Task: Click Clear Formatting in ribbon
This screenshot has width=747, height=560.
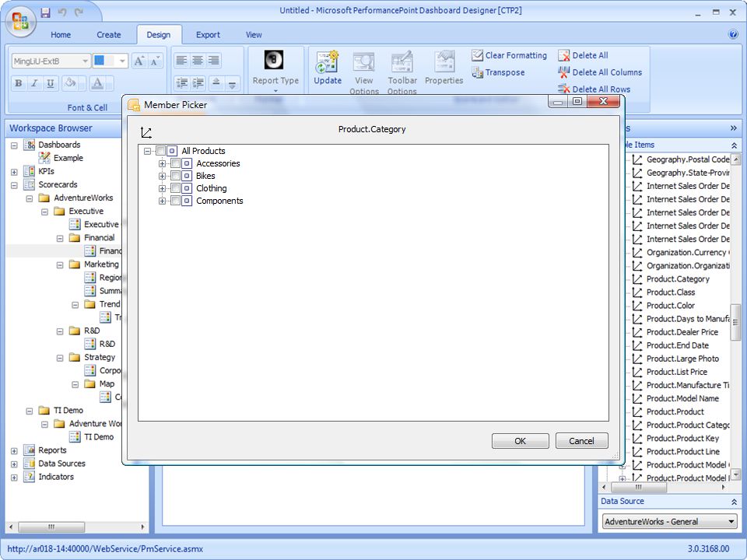Action: pyautogui.click(x=509, y=55)
